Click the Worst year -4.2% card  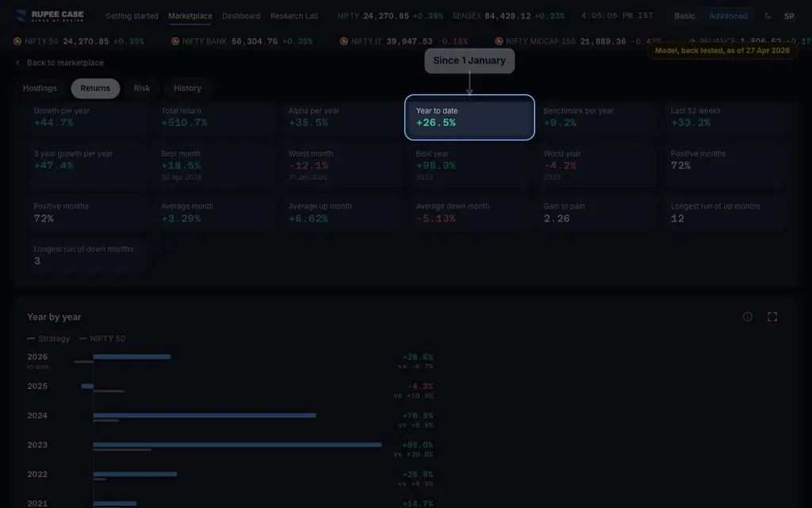tap(596, 166)
